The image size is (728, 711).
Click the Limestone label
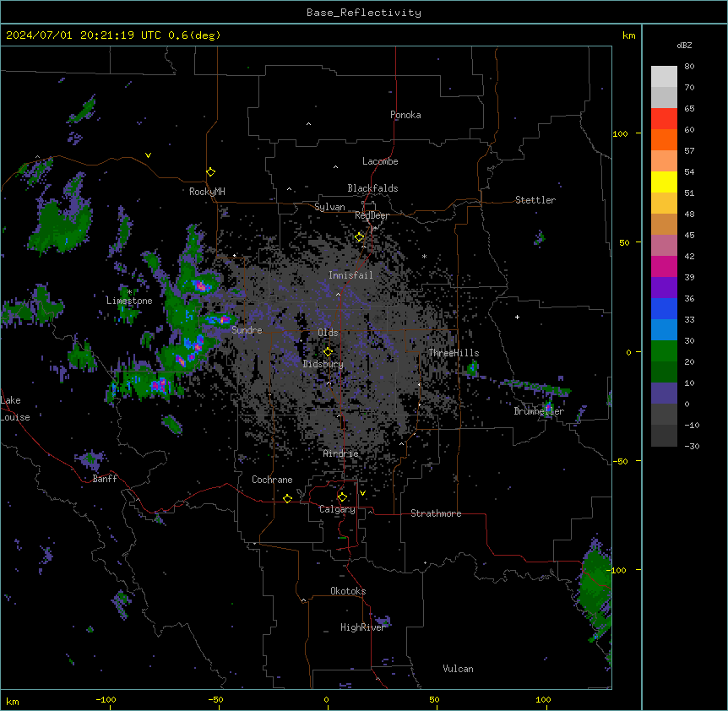coord(129,301)
